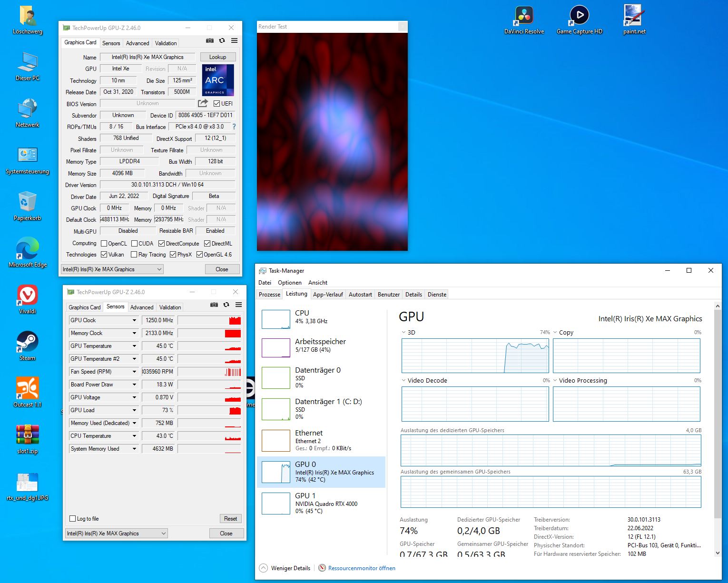Viewport: 728px width, 583px height.
Task: Open Advanced tab in upper GPU-Z window
Action: pos(138,43)
